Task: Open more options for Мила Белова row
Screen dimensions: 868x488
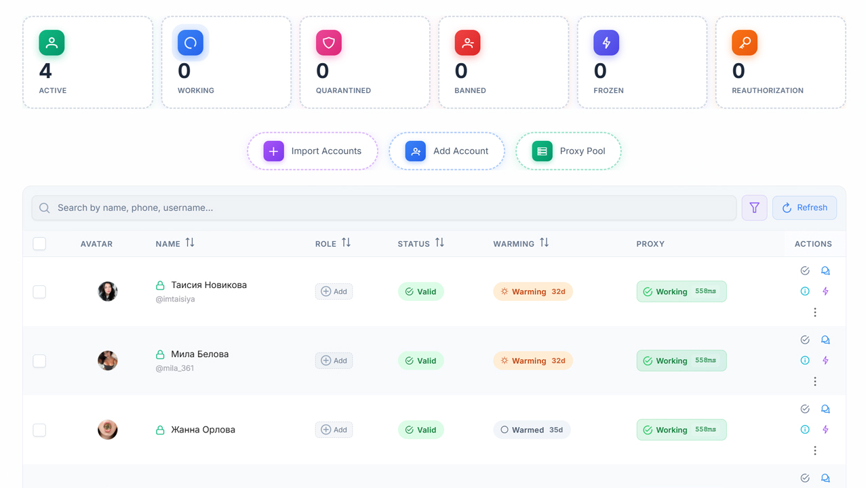Action: point(815,382)
